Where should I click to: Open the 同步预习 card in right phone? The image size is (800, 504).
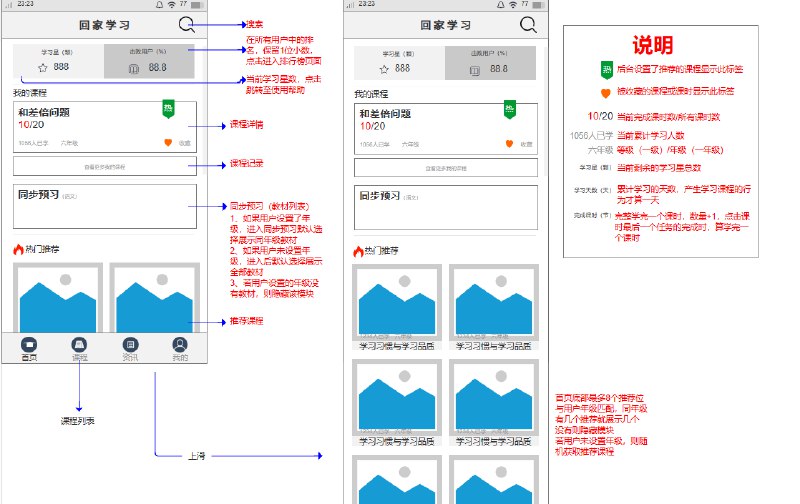446,208
